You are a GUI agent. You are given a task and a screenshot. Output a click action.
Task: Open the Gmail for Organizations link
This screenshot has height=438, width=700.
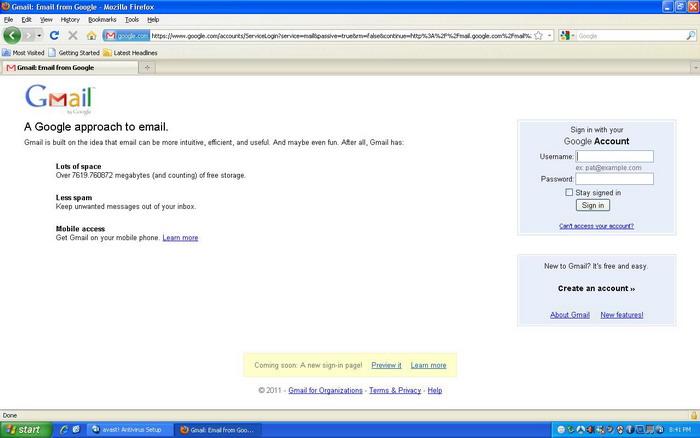point(325,390)
